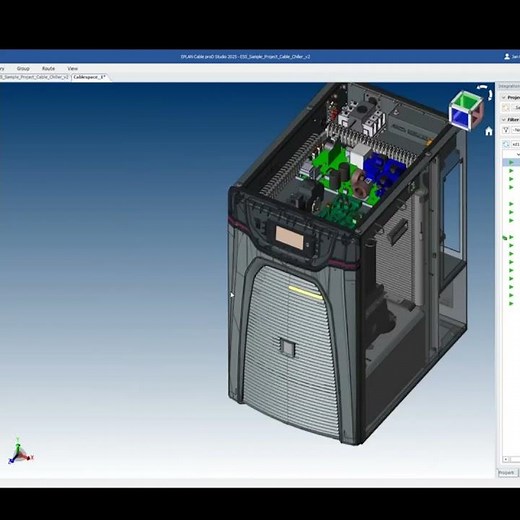This screenshot has height=520, width=520.
Task: Expand the highlighted row's green arrow
Action: click(511, 162)
